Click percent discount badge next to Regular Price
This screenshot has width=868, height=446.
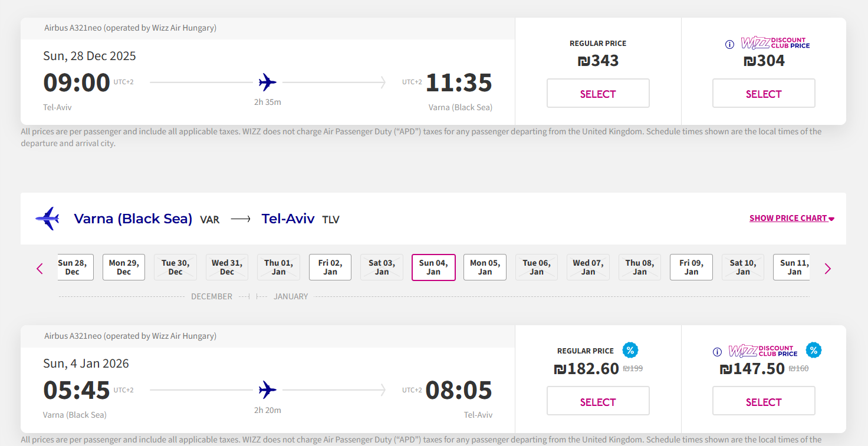point(630,350)
